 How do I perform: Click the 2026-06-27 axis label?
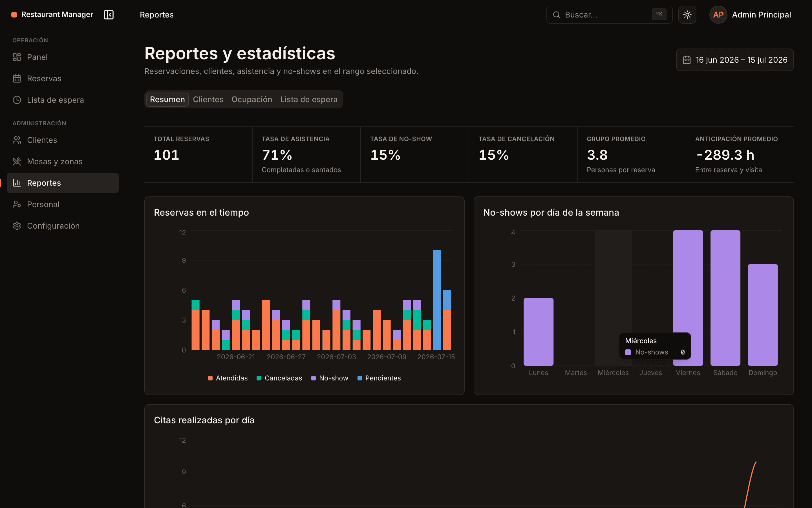tap(286, 357)
